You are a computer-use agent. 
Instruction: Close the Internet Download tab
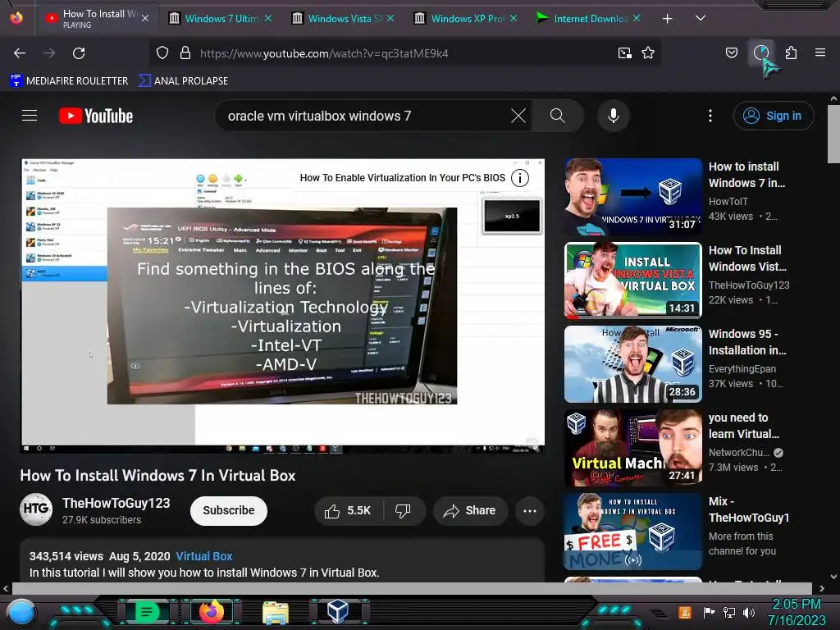(x=637, y=18)
